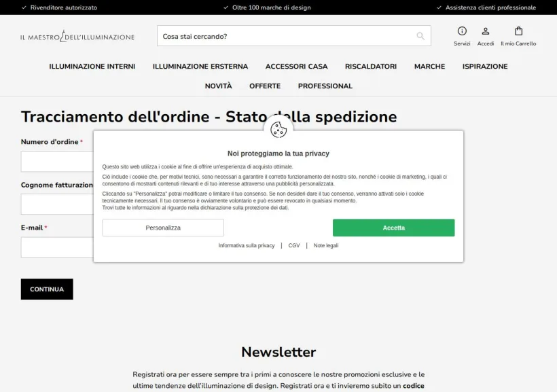Screen dimensions: 557x392
Task: Click the Continua button
Action: [x=47, y=289]
